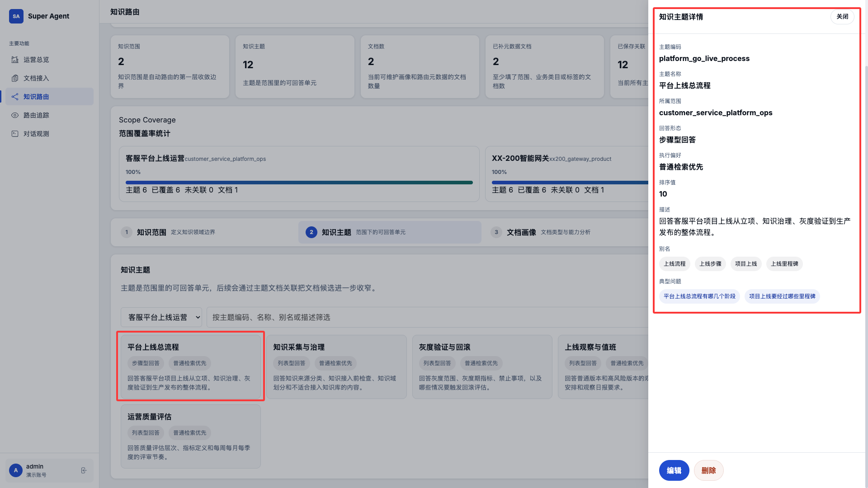Click the operations overview chart icon

pyautogui.click(x=15, y=60)
